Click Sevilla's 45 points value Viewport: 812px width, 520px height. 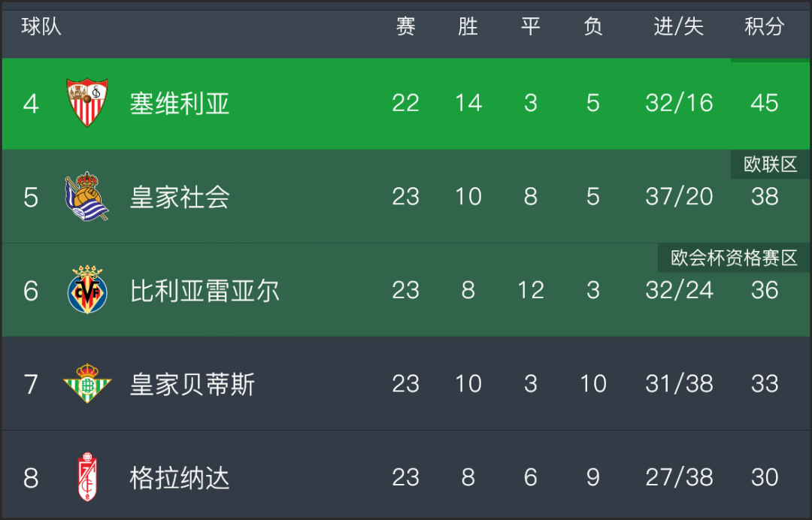(x=765, y=103)
